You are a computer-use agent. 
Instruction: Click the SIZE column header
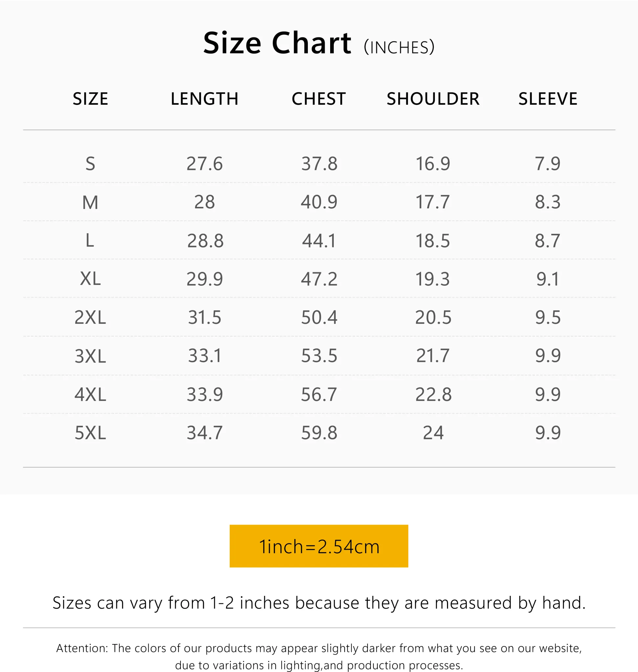pyautogui.click(x=91, y=99)
